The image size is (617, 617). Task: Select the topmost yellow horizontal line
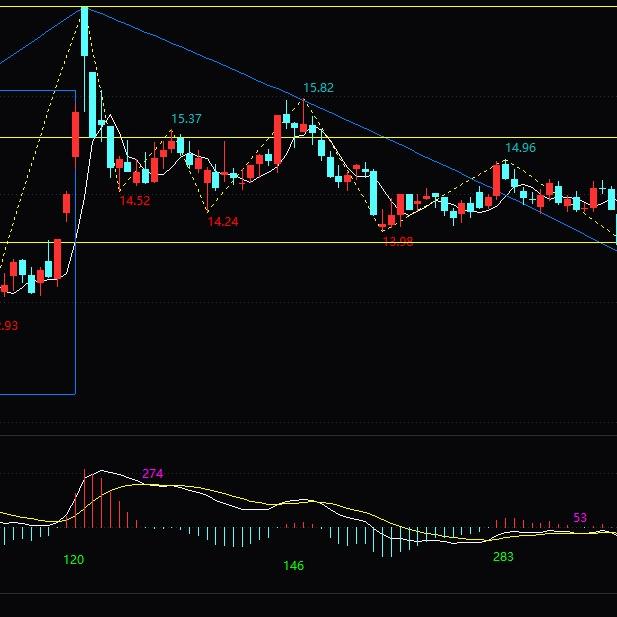pyautogui.click(x=308, y=7)
